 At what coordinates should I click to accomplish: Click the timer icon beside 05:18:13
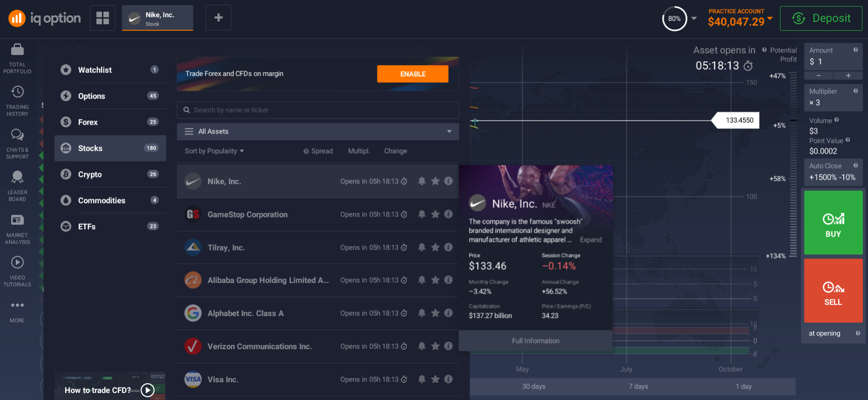[x=748, y=66]
